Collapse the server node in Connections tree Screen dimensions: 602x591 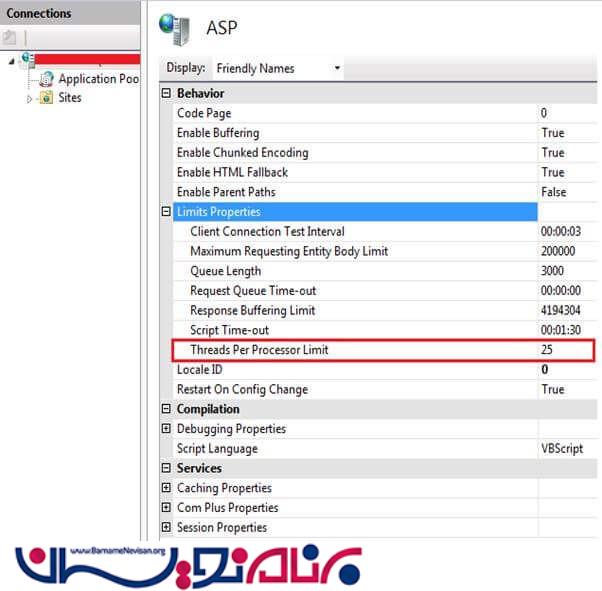point(12,61)
